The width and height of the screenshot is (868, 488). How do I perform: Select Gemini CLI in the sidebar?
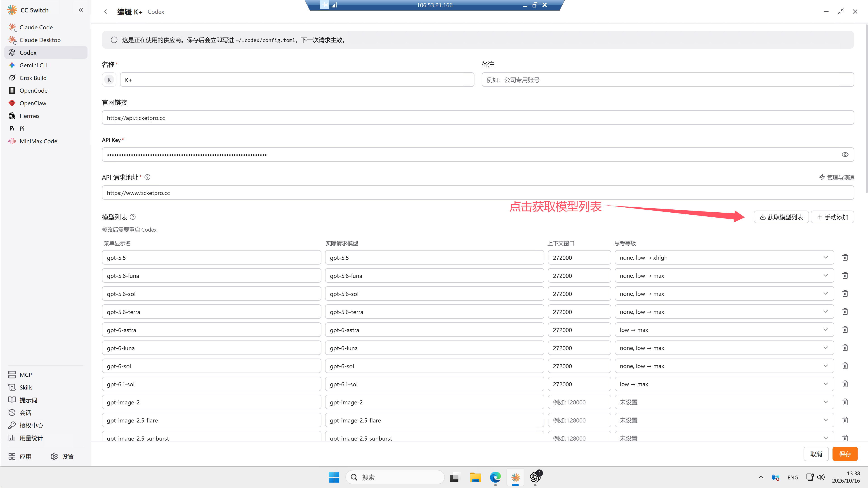pos(46,65)
